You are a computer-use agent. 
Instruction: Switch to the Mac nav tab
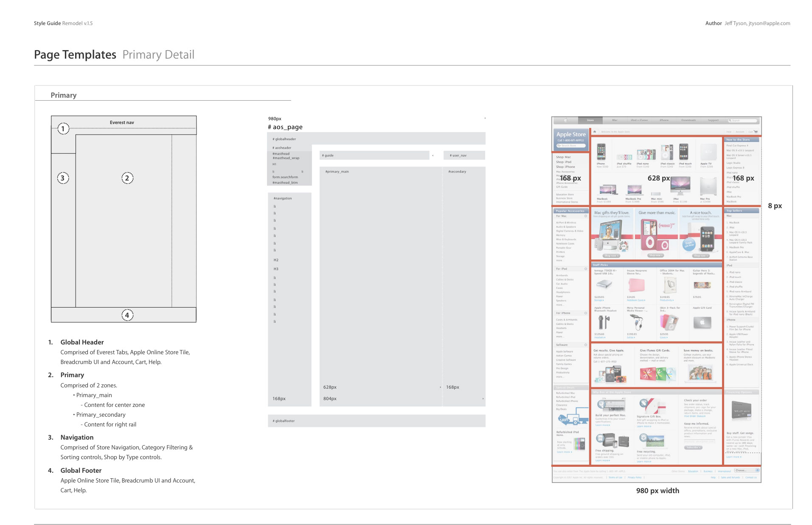tap(615, 120)
